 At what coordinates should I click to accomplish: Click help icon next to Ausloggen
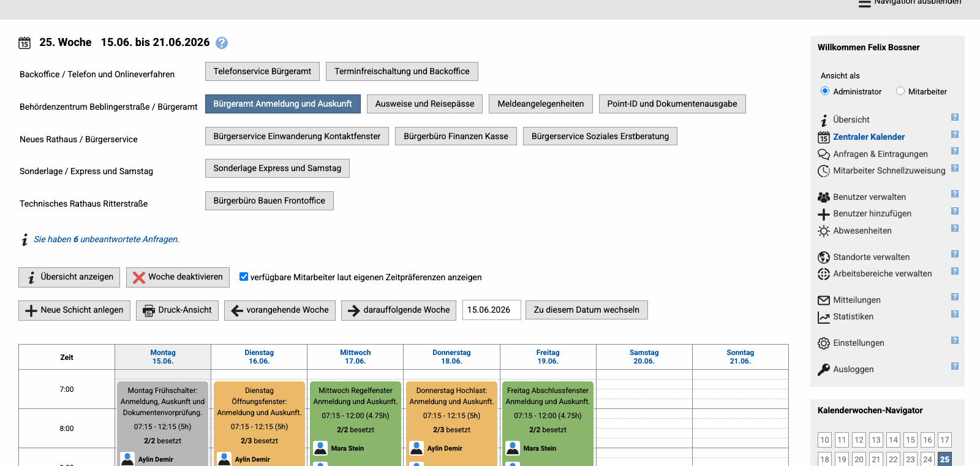point(955,366)
